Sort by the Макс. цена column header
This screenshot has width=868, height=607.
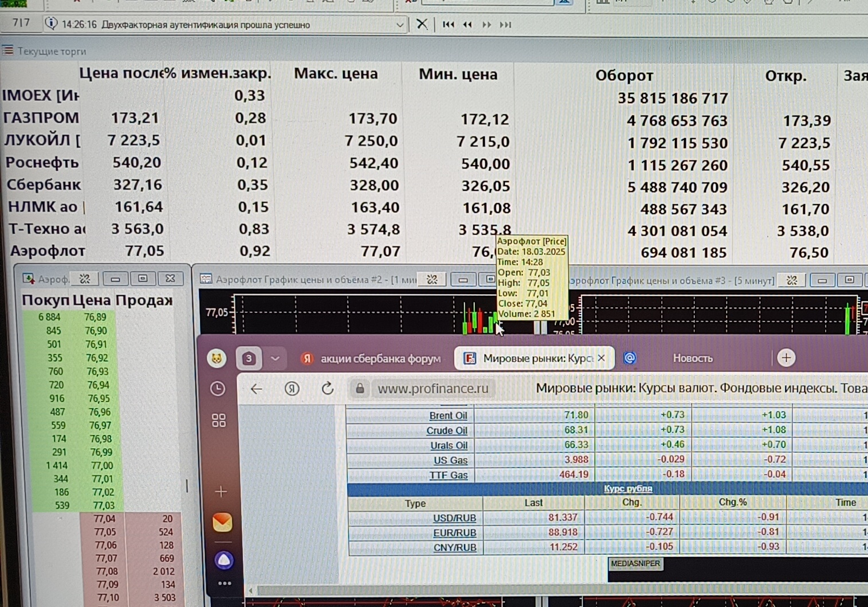pyautogui.click(x=336, y=73)
